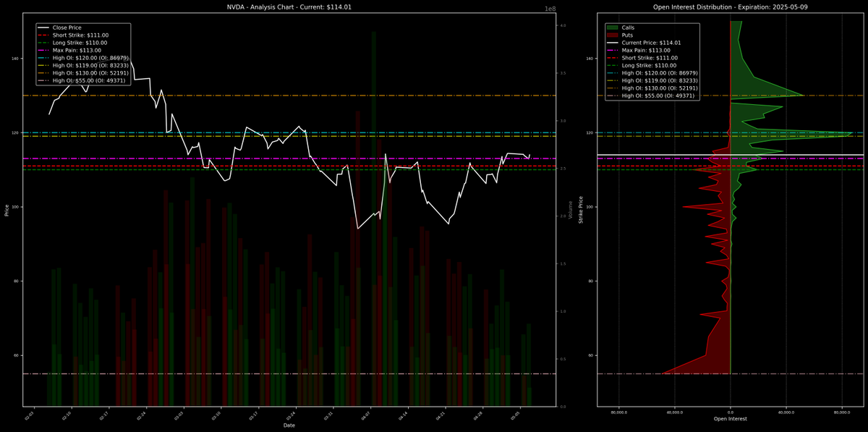Select Short Strike $111.00 in right chart legend
This screenshot has width=868, height=432.
coord(642,58)
